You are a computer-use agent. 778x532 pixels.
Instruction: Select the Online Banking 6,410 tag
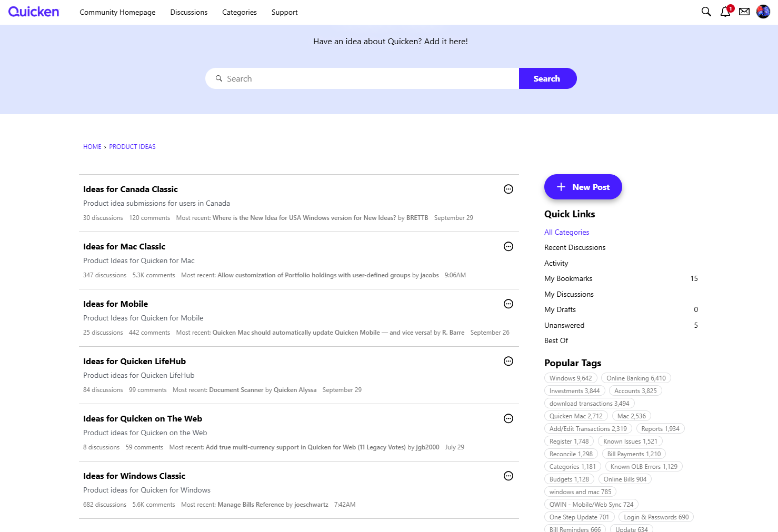pos(636,378)
